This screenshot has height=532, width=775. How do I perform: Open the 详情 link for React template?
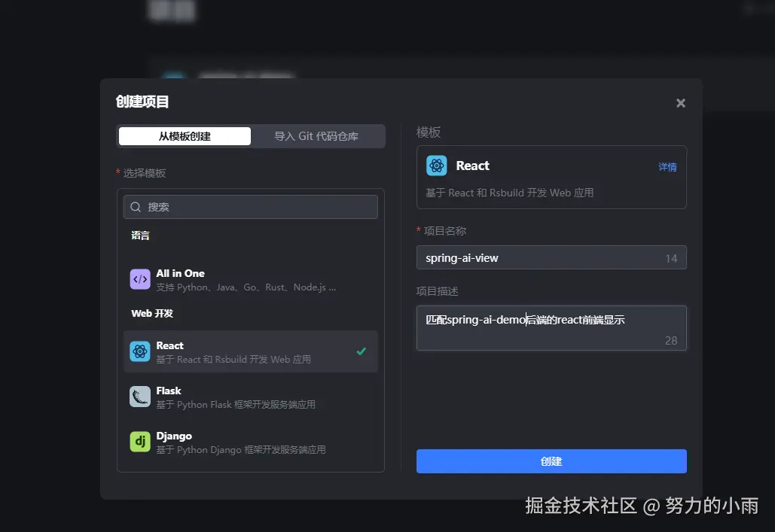click(x=667, y=167)
